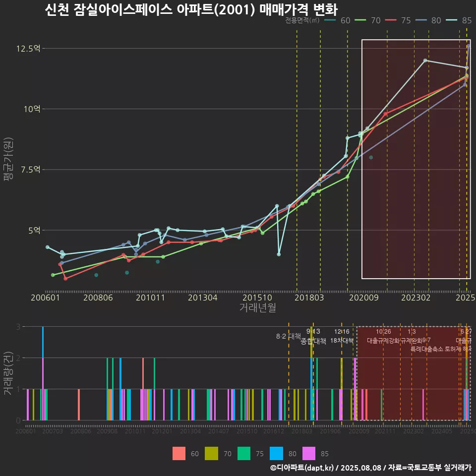Click the 거래량(건) axis title
This screenshot has width=476, height=476.
point(8,373)
